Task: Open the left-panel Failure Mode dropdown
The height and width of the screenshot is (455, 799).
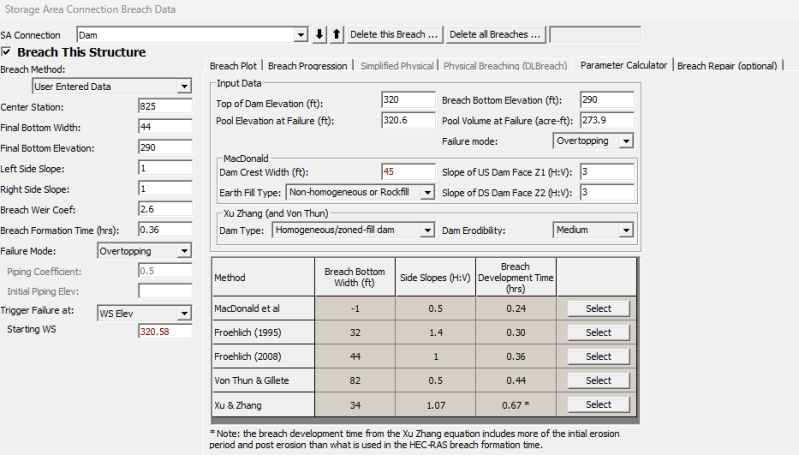Action: pos(183,251)
